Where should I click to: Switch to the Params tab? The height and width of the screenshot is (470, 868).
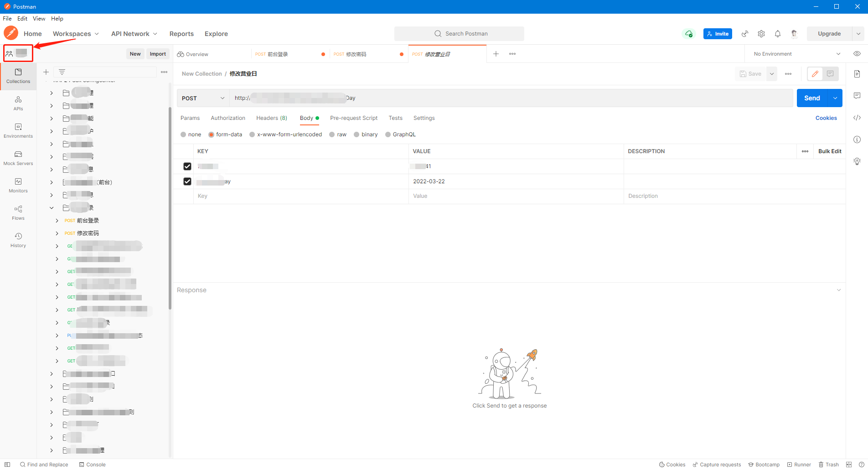190,118
